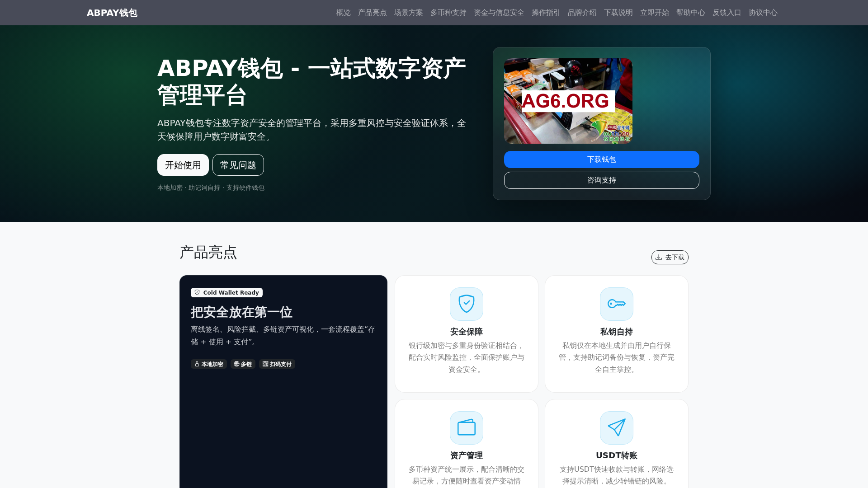Screen dimensions: 868x488
Task: Open the 常见问题 button
Action: tap(238, 165)
